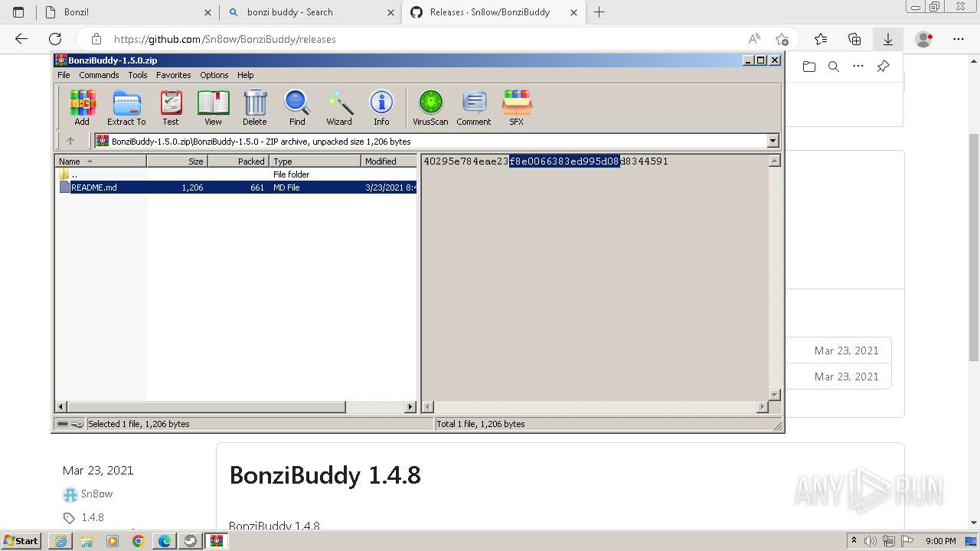Open the Comment tool

(x=474, y=107)
